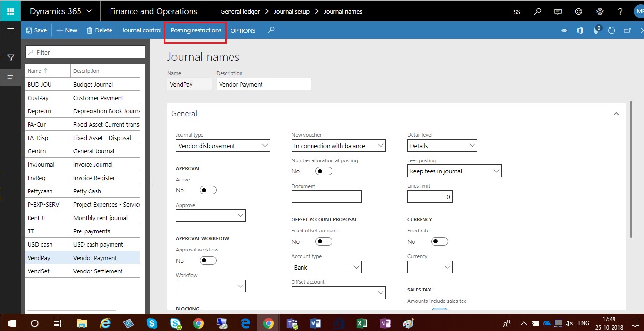Open Power Apps diamond icon in action pane

tap(564, 30)
